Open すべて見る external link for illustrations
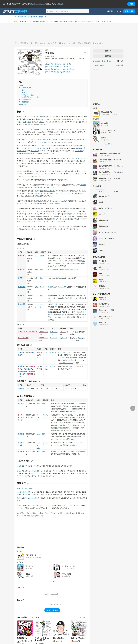The height and width of the screenshot is (644, 138). tap(83, 617)
